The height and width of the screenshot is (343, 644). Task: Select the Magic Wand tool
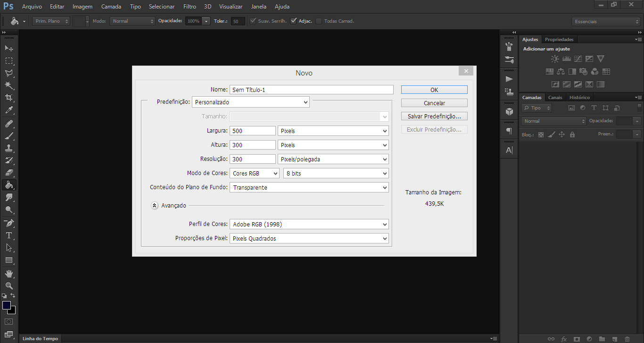point(9,85)
